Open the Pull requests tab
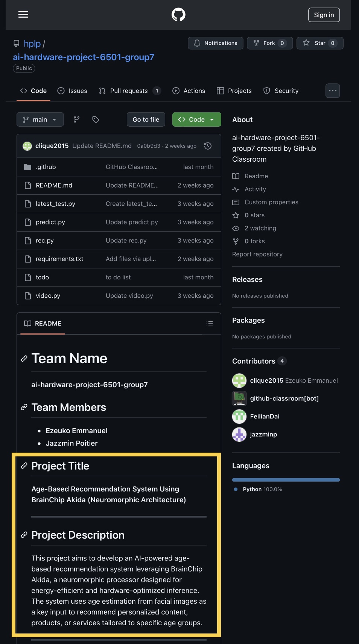This screenshot has height=644, width=359. [x=130, y=91]
